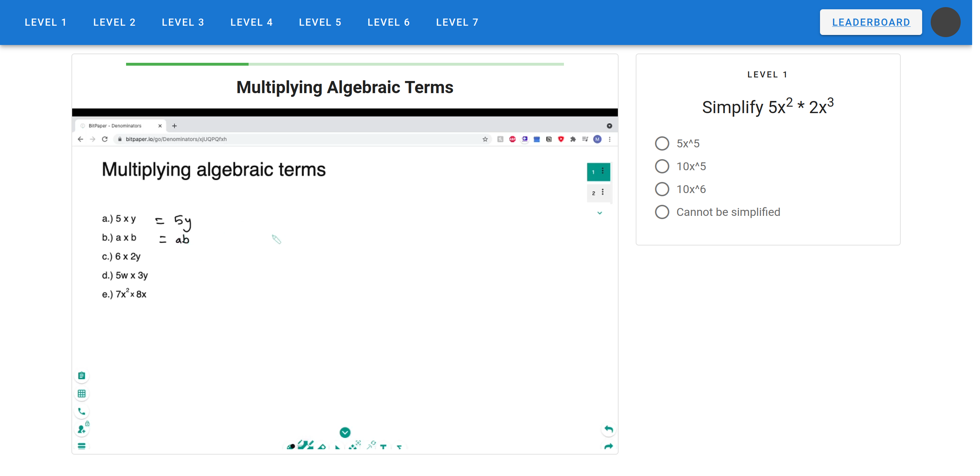Open the LEADERBOARD link
Screen dimensions: 980x476
(x=870, y=22)
